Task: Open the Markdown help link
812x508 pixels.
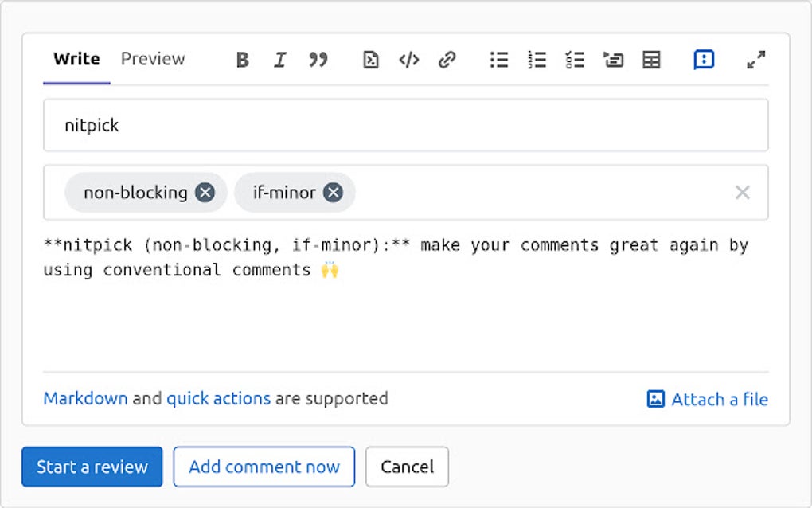Action: pos(84,398)
